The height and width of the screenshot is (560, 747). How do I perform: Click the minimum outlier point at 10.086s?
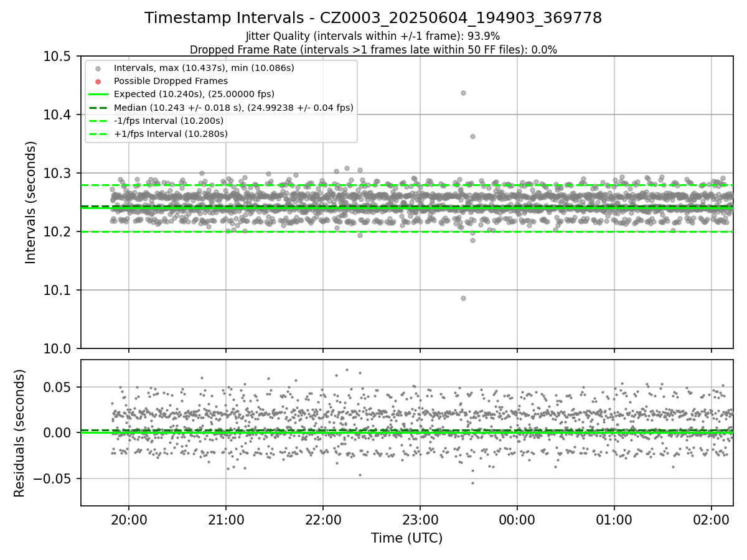463,298
